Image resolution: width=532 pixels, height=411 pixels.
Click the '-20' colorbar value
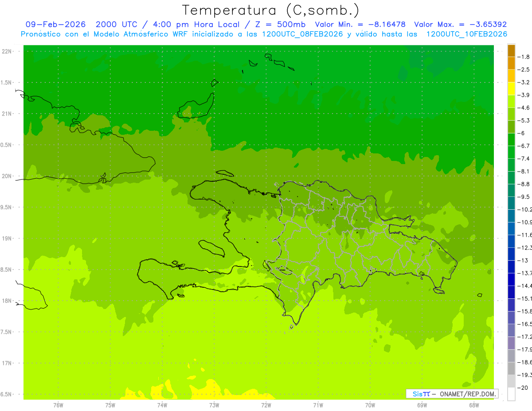(523, 388)
